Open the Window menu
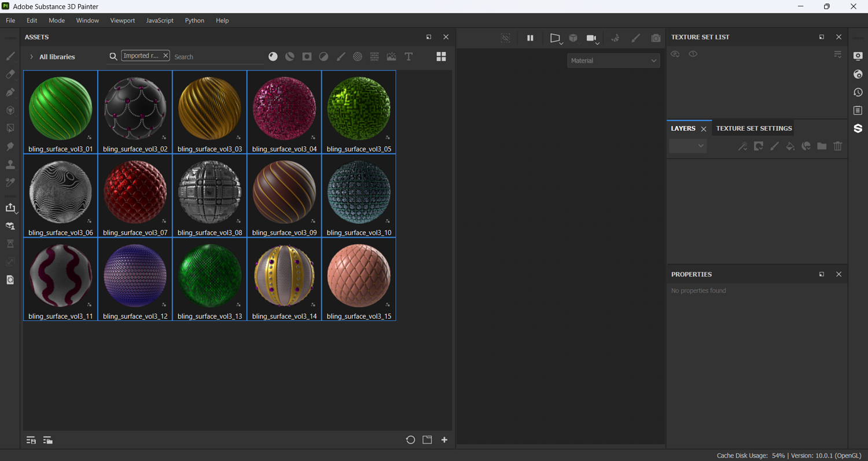Viewport: 868px width, 461px height. click(x=87, y=20)
